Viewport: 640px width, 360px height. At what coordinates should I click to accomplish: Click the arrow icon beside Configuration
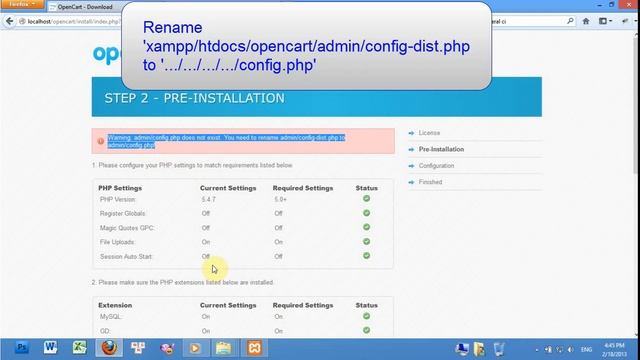(x=411, y=166)
